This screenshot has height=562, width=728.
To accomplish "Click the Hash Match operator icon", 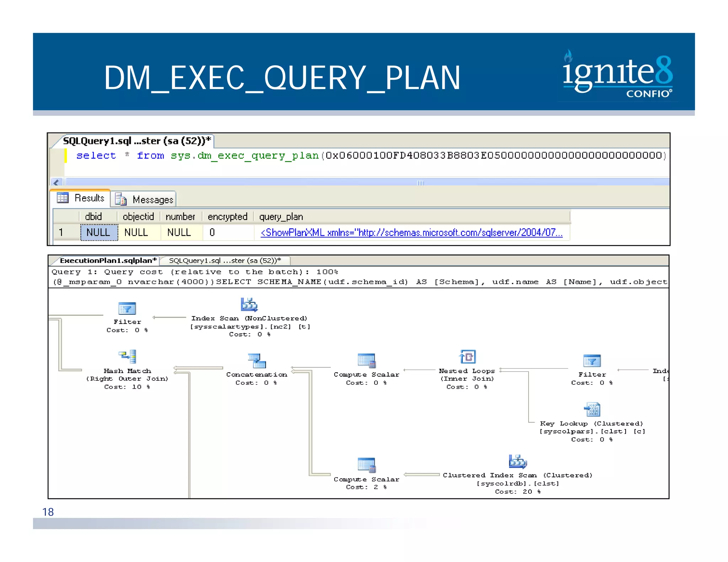I will click(127, 356).
